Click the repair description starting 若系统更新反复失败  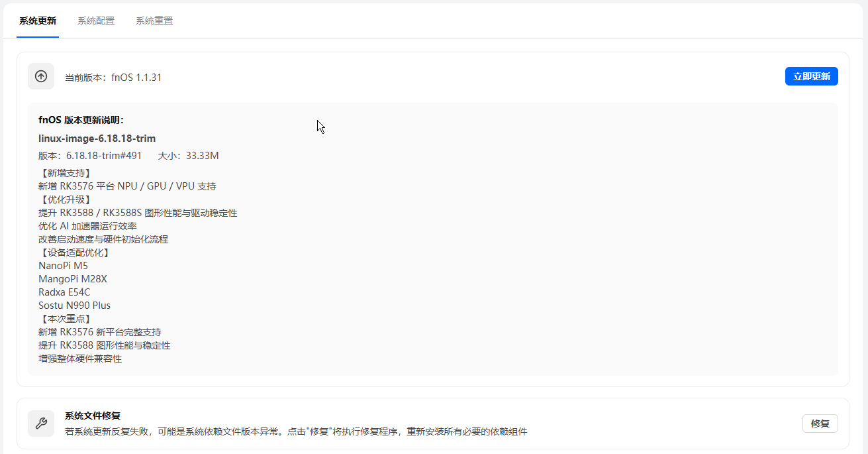pos(296,431)
